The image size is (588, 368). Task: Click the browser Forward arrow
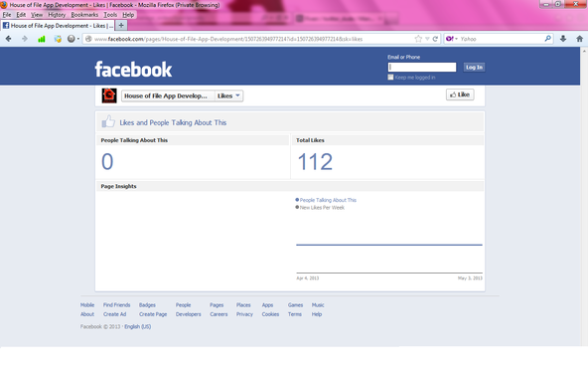[x=25, y=39]
